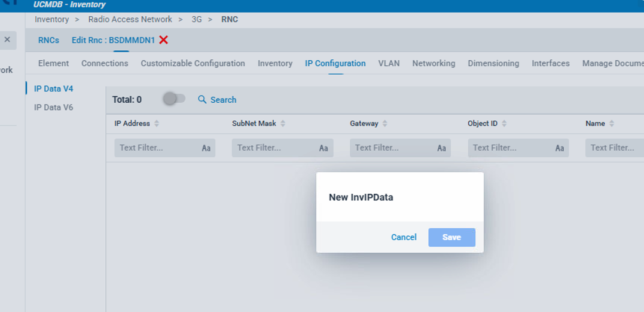Viewport: 644px width, 312px height.
Task: Open the Networking tab
Action: pyautogui.click(x=434, y=63)
